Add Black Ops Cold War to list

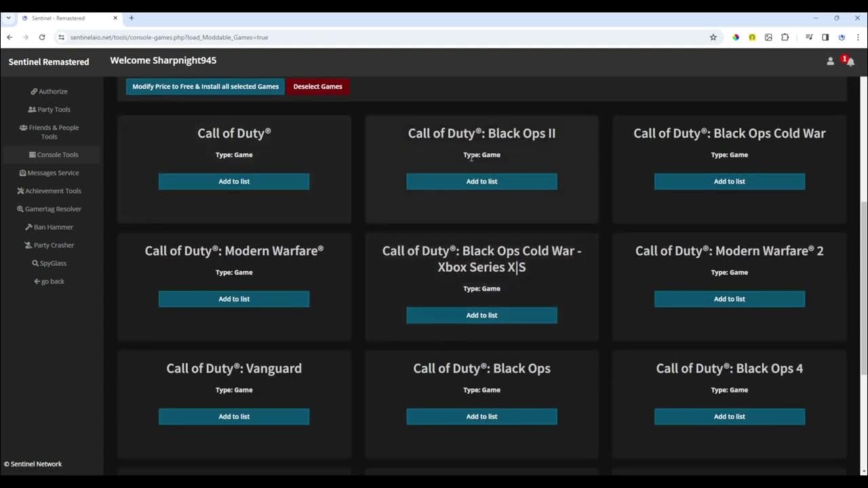click(730, 182)
